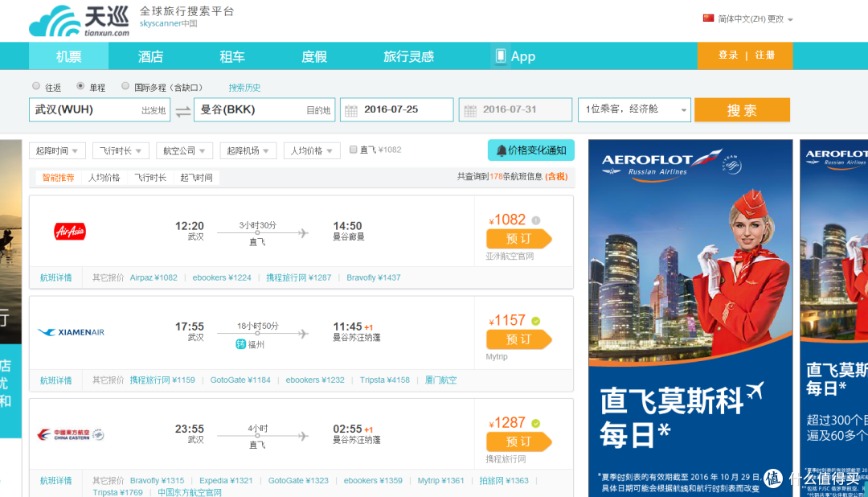Viewport: 868px width, 497px height.
Task: Open the 酒店 hotels tab
Action: [x=150, y=56]
